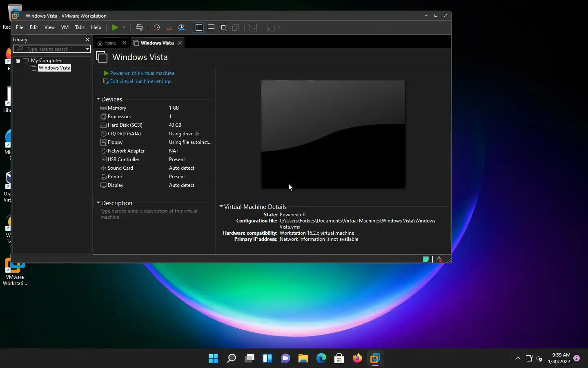The height and width of the screenshot is (368, 588).
Task: Open the Edit menu
Action: (34, 27)
